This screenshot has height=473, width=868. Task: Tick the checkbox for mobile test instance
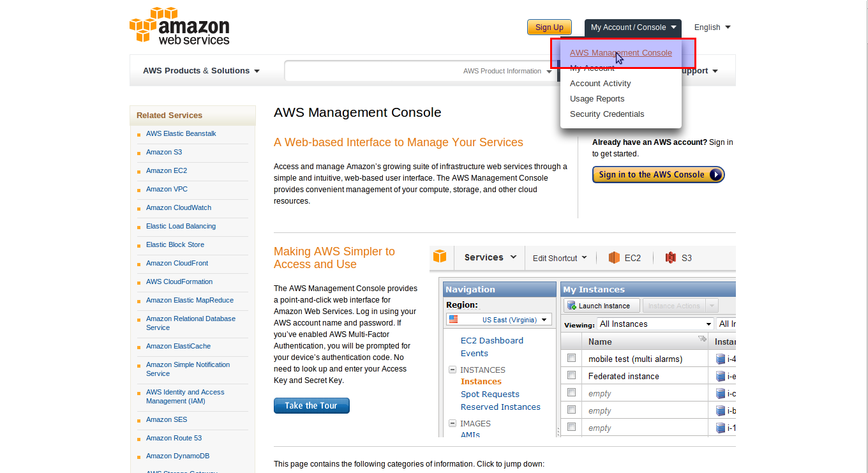571,358
